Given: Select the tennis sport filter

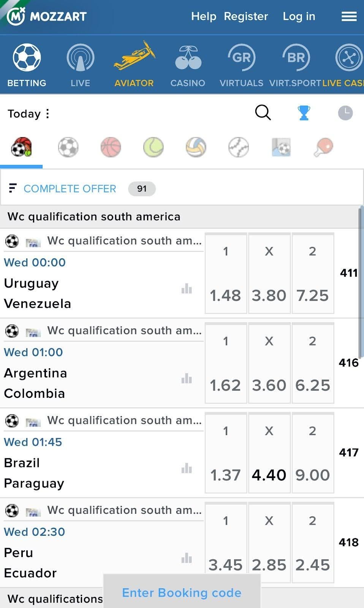Looking at the screenshot, I should pos(153,147).
